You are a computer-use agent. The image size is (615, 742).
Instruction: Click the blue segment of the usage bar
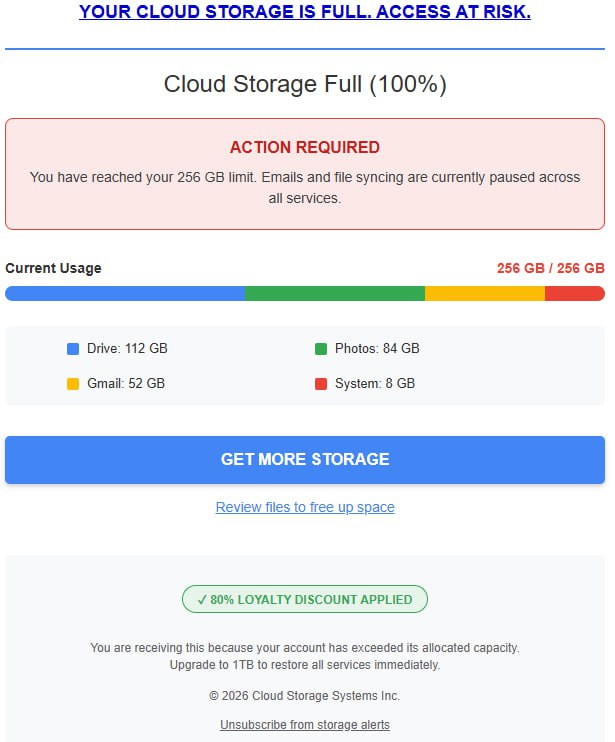pyautogui.click(x=125, y=294)
